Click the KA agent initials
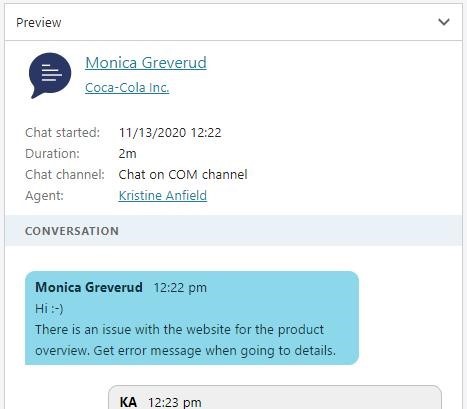Screen dimensions: 467x409 coord(128,402)
